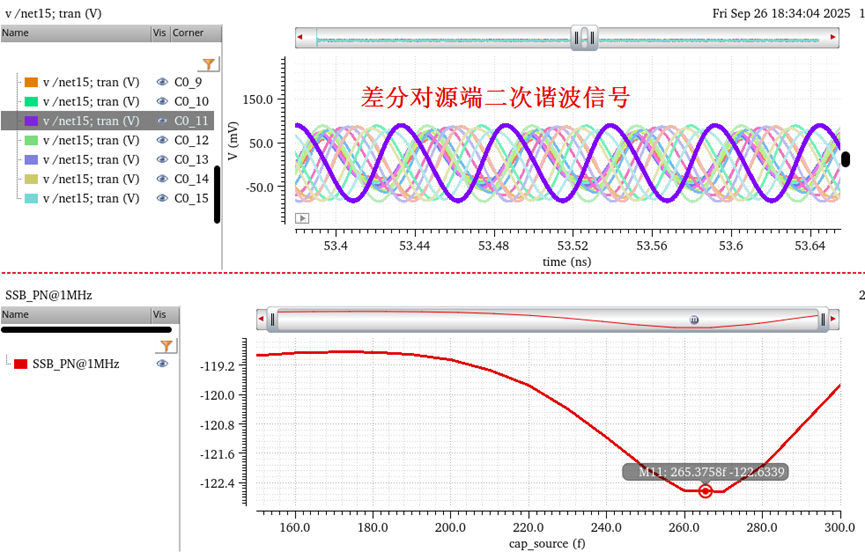The height and width of the screenshot is (552, 865).
Task: Click the small play arrow button in the transient plot
Action: (302, 218)
